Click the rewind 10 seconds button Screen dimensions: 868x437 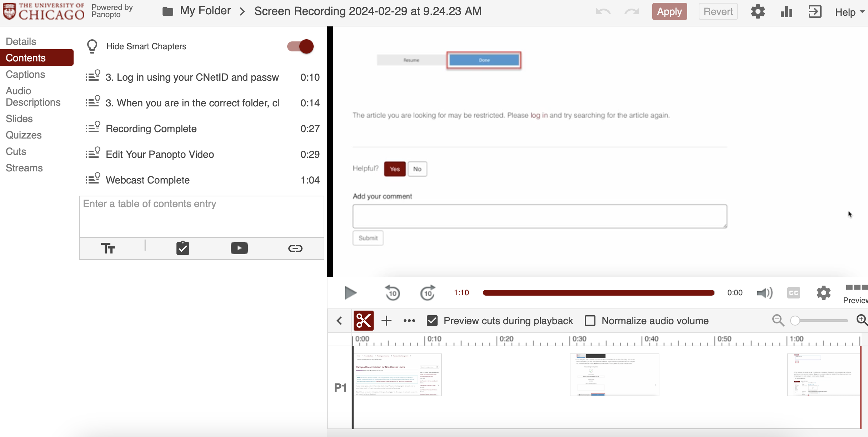(393, 293)
